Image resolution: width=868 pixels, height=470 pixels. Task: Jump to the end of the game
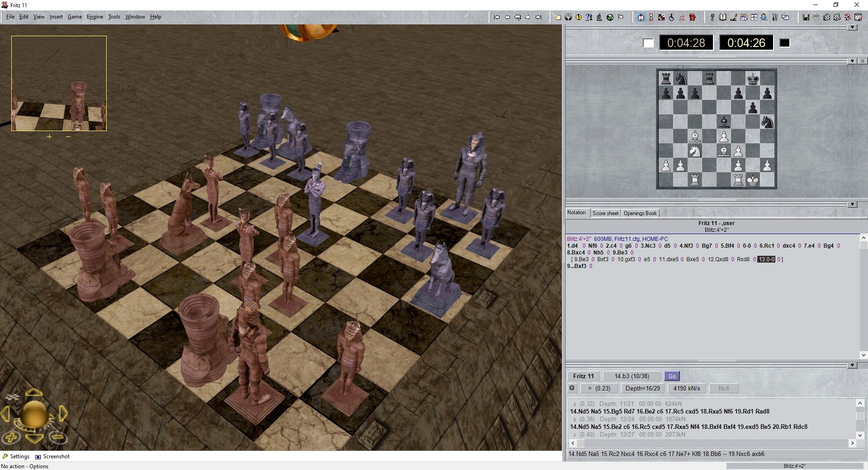[538, 17]
